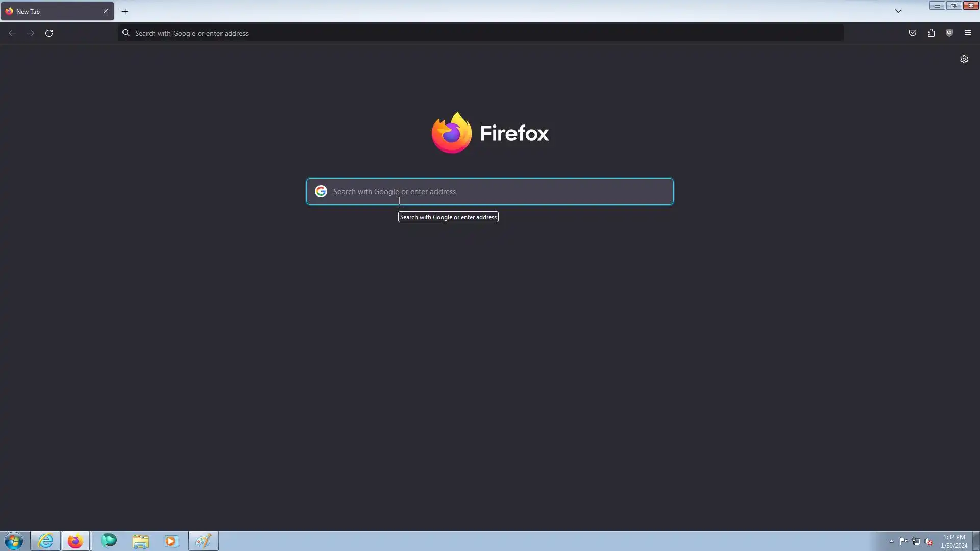
Task: Select the New Tab tab
Action: pyautogui.click(x=51, y=11)
